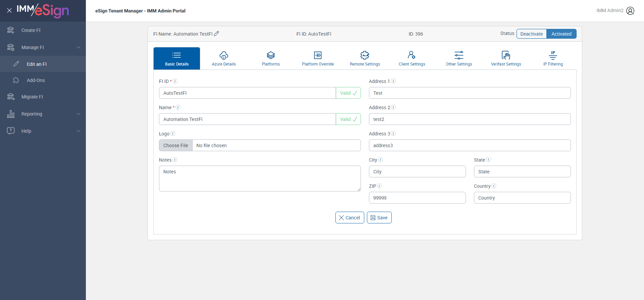644x300 pixels.
Task: Select the Activated status toggle
Action: (561, 34)
